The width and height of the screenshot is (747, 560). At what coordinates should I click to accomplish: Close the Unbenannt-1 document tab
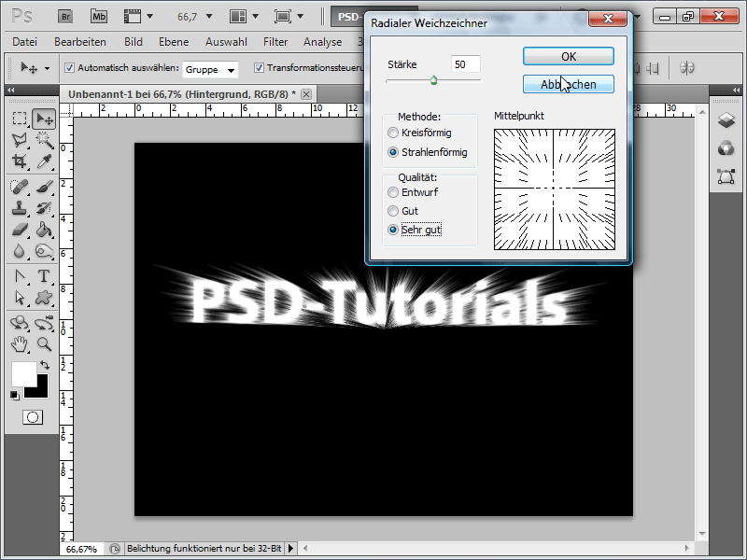306,94
